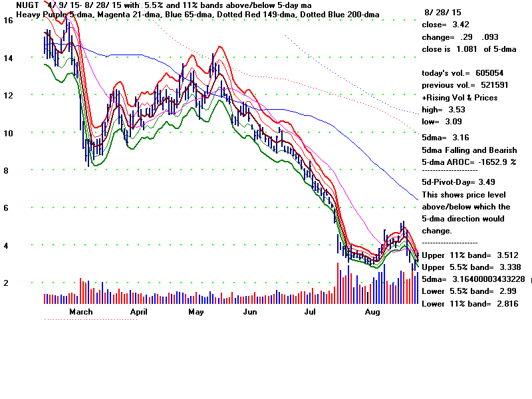Image resolution: width=532 pixels, height=399 pixels.
Task: Select the April month marker
Action: click(138, 311)
